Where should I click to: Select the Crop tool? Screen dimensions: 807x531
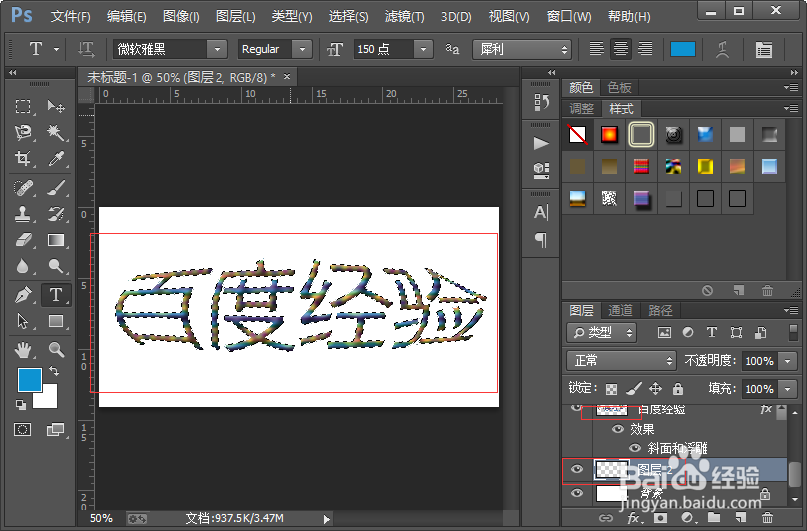point(23,158)
